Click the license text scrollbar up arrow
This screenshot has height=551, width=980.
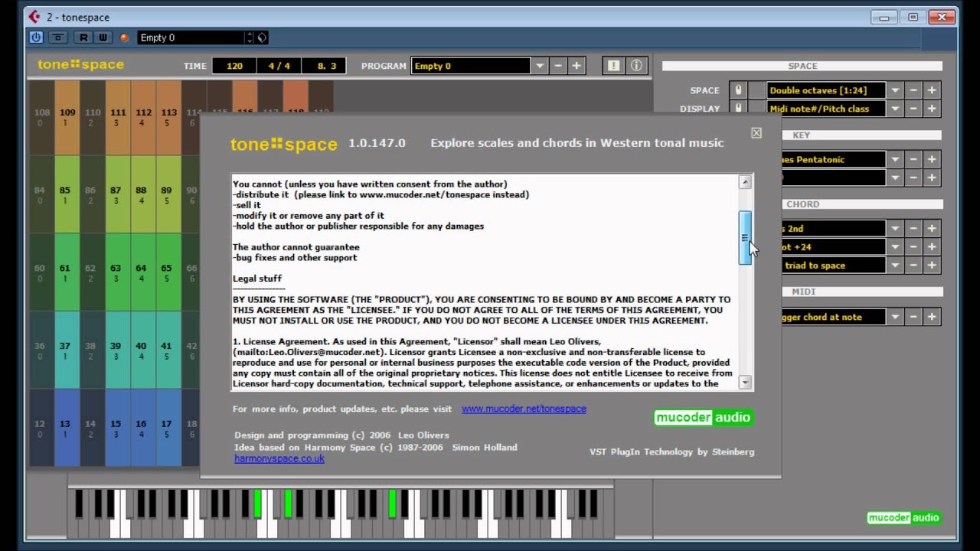[745, 182]
